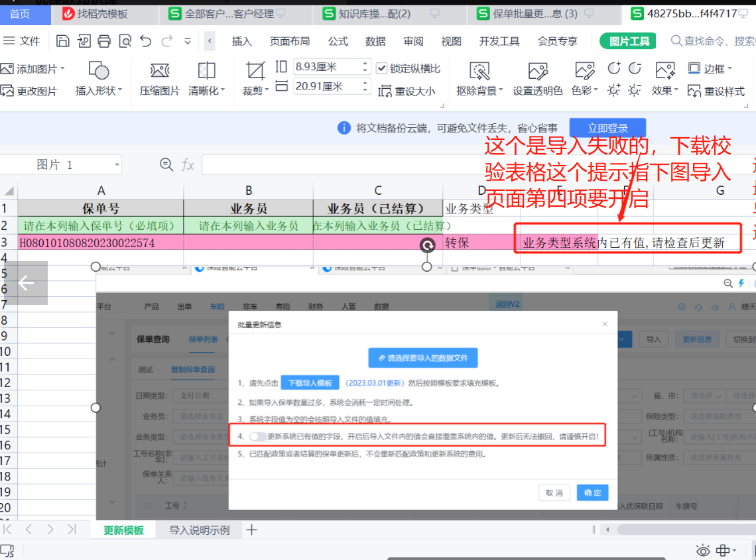
Task: Click Reset Size (重设大小)
Action: [407, 91]
